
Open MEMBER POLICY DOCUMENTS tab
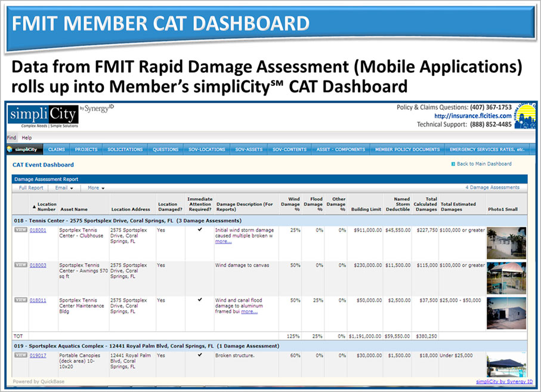point(407,149)
